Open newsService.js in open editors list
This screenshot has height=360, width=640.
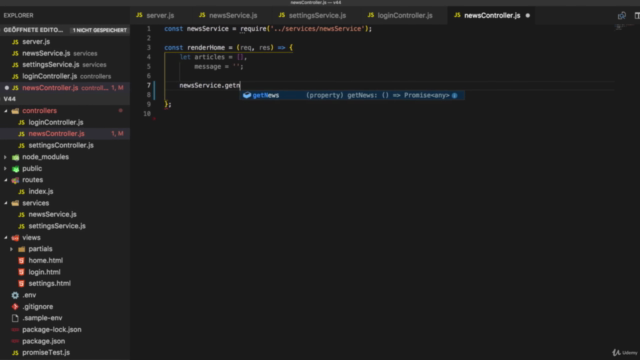coord(65,53)
